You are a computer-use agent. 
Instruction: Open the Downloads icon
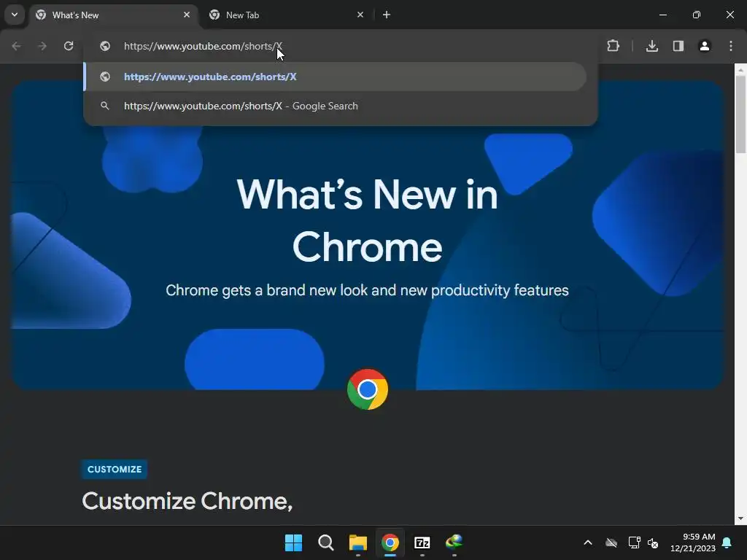pyautogui.click(x=651, y=46)
